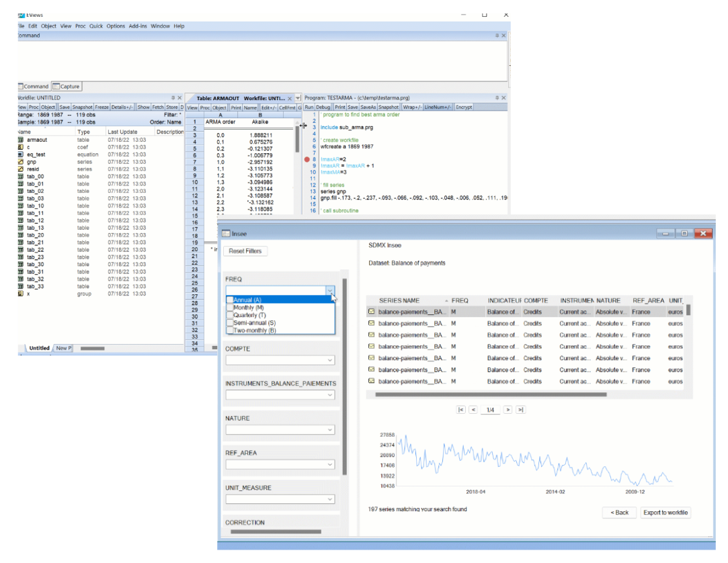Open the window list arrow beside Table ARMAOUT tab
Screen dimensions: 728x563
[x=298, y=98]
